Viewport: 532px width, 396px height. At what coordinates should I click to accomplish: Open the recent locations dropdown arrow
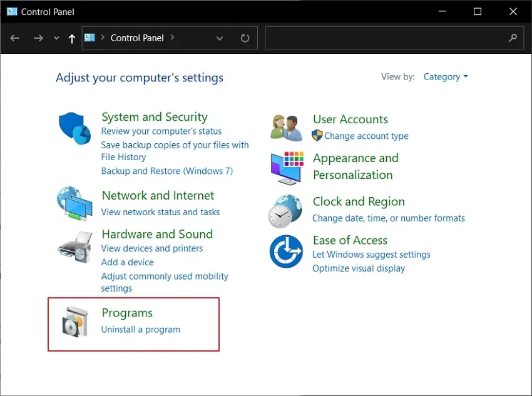[x=56, y=38]
